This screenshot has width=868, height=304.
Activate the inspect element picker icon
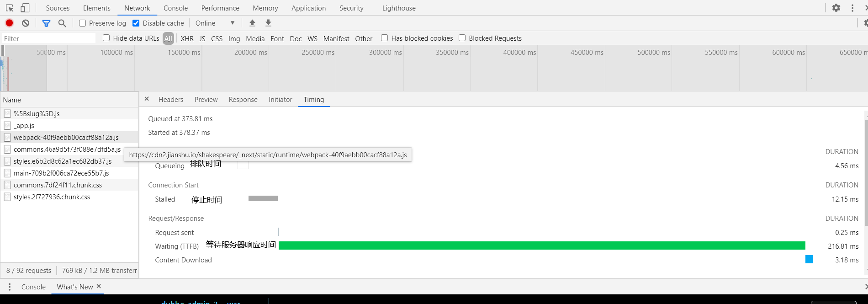(10, 8)
